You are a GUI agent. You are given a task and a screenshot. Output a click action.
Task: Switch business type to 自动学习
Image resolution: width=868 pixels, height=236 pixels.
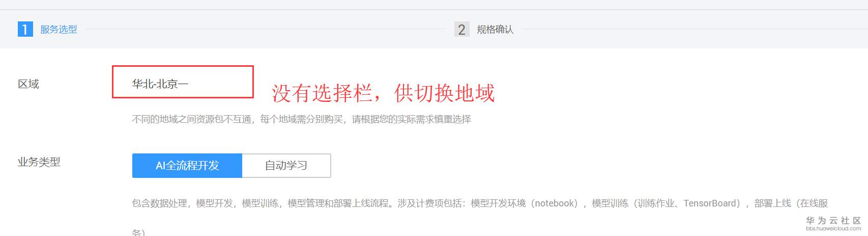pos(286,166)
